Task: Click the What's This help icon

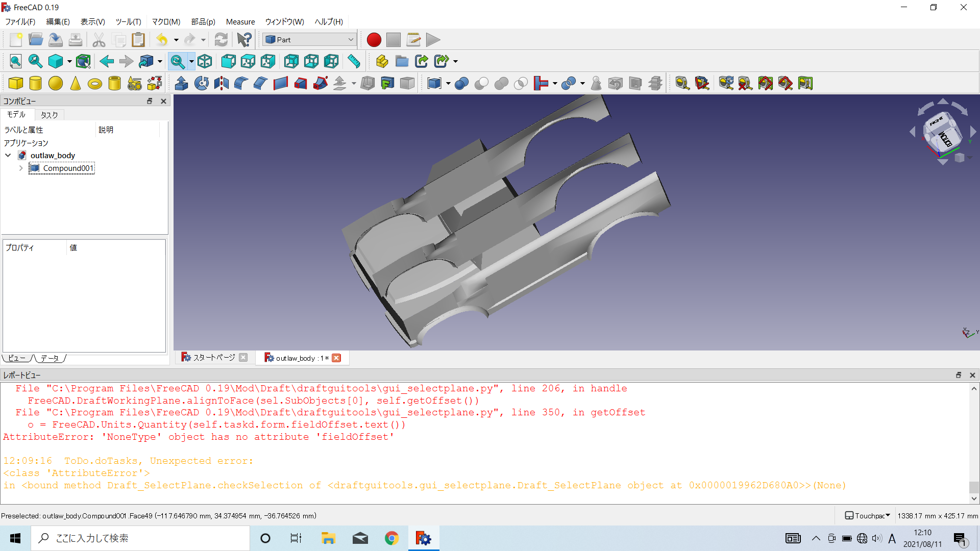Action: (244, 40)
